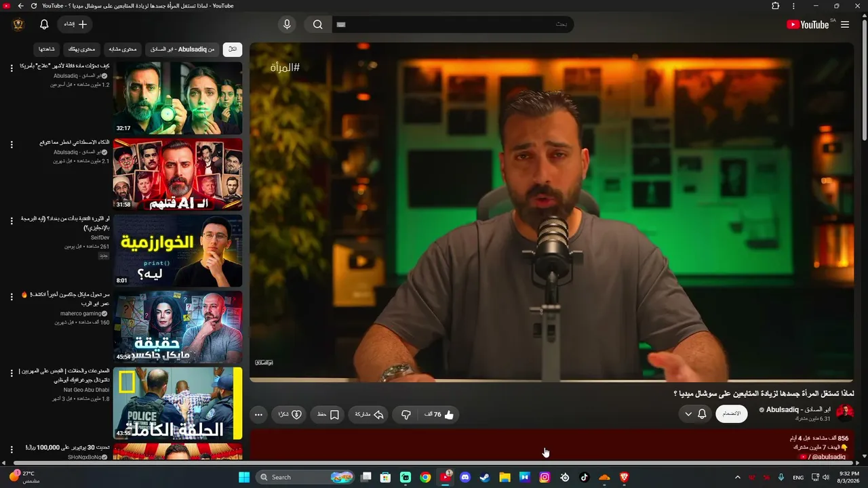This screenshot has width=868, height=488.
Task: Open options for SeifDev video
Action: [12, 220]
